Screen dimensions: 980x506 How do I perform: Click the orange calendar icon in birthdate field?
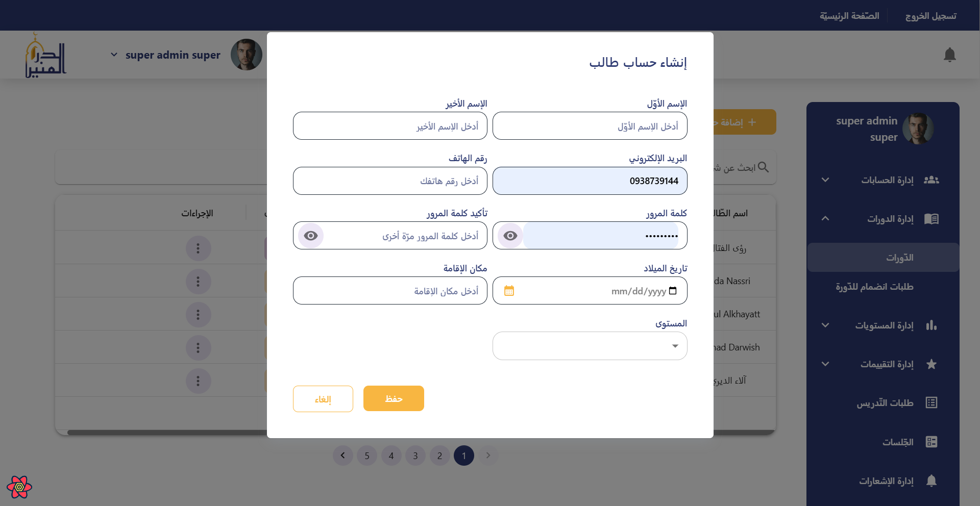click(x=509, y=291)
